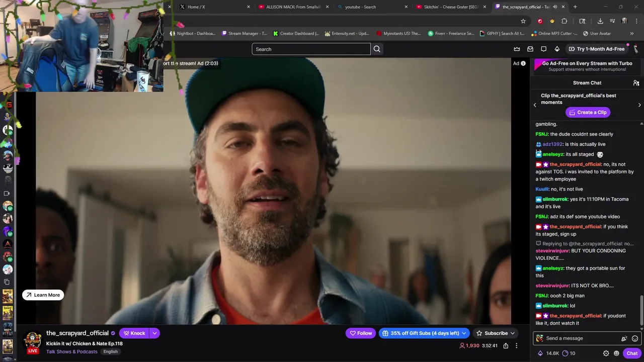Image resolution: width=644 pixels, height=362 pixels.
Task: Open the Chrome three-dot menu
Action: [x=636, y=21]
